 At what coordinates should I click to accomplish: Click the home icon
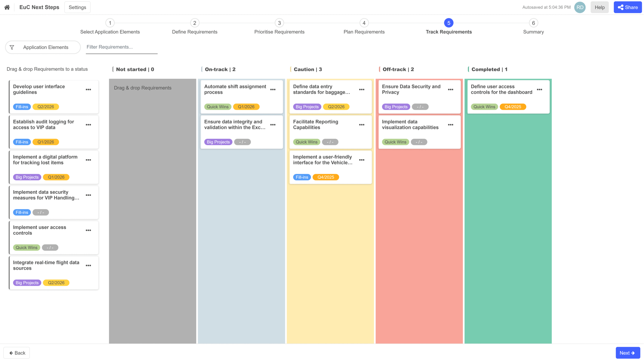[x=7, y=7]
